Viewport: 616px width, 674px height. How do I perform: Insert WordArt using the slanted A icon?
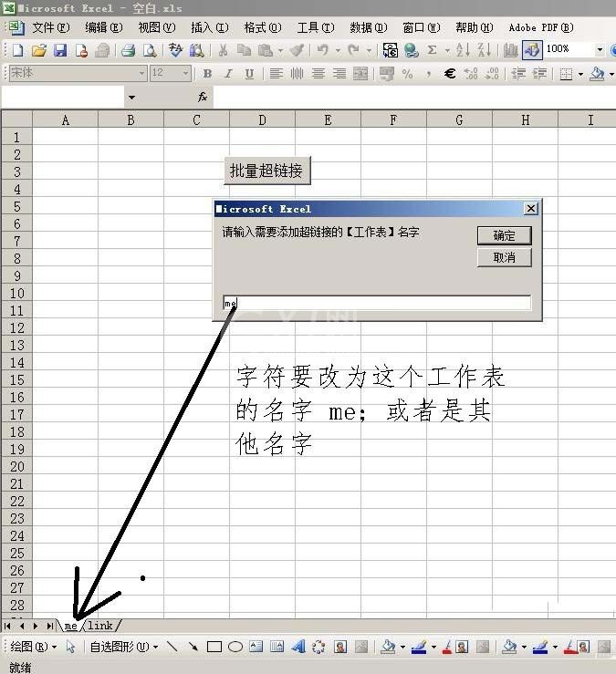tap(298, 646)
